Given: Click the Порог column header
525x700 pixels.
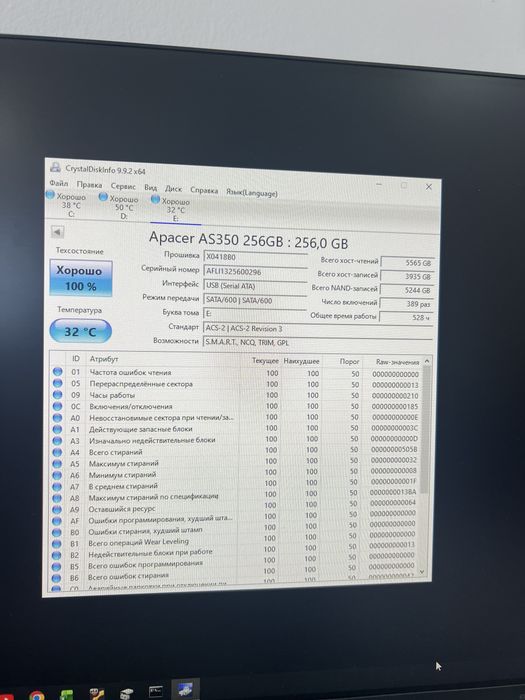Looking at the screenshot, I should [350, 361].
